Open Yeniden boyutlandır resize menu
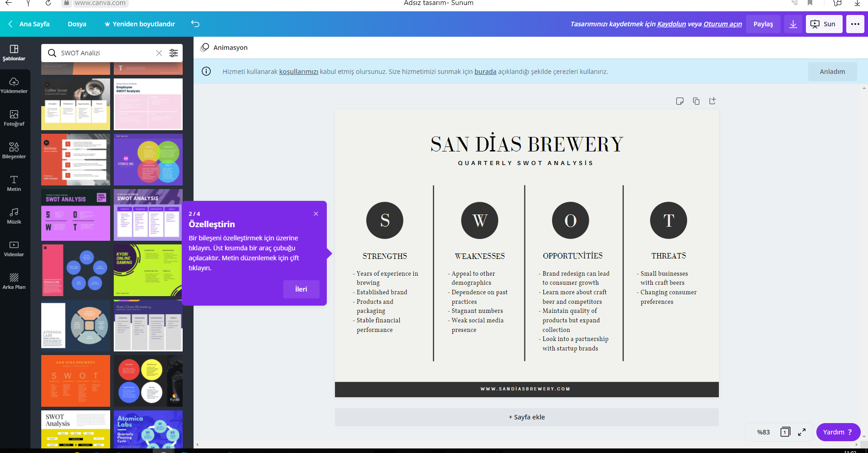Screen dimensions: 868x453 (140, 24)
